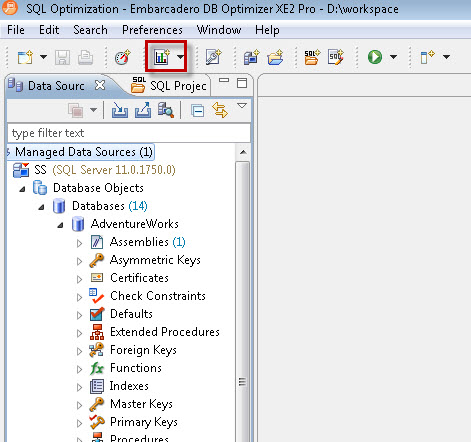Click the green Run play button
This screenshot has height=442, width=471.
tap(375, 57)
